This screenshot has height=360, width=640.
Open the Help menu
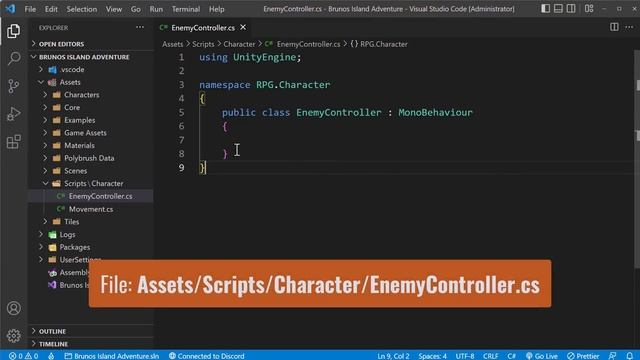(x=217, y=9)
